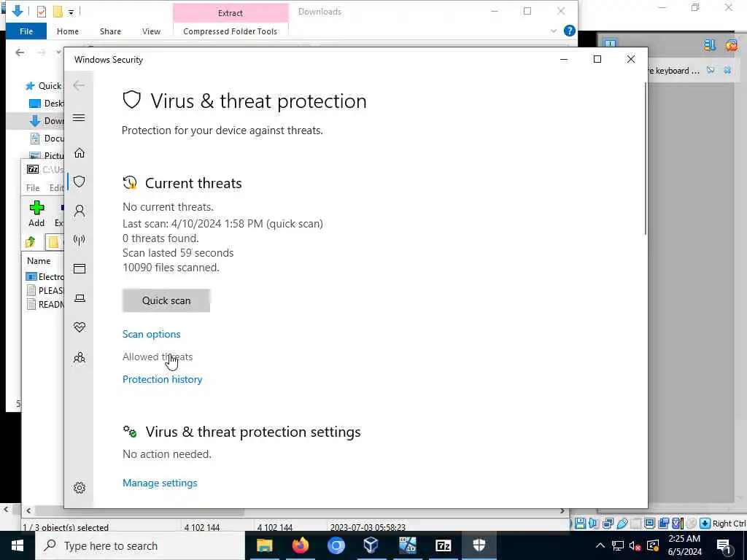This screenshot has height=560, width=747.
Task: Open 7-Zip taskbar icon
Action: point(443,545)
